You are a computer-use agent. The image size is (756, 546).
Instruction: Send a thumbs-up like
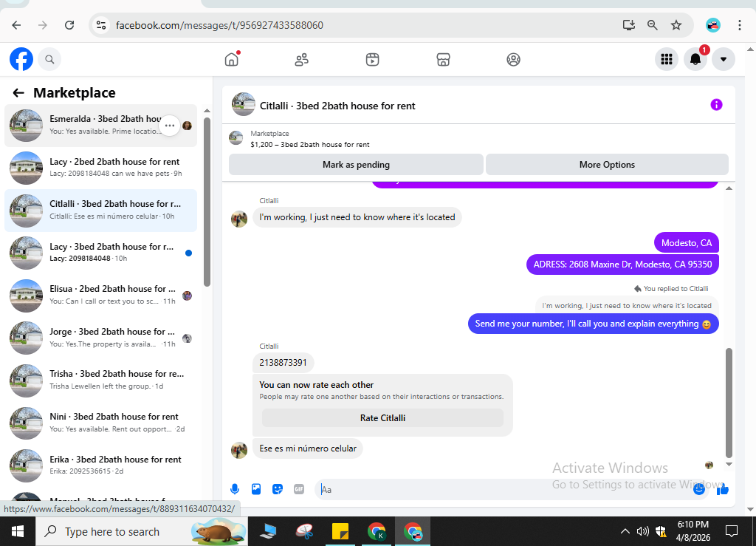[x=722, y=490]
